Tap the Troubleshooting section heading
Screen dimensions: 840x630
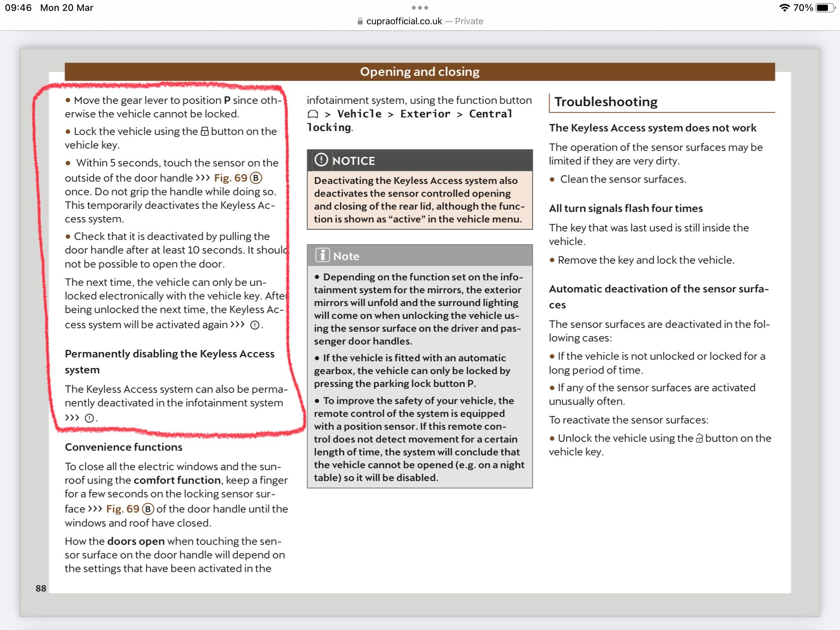click(x=605, y=102)
